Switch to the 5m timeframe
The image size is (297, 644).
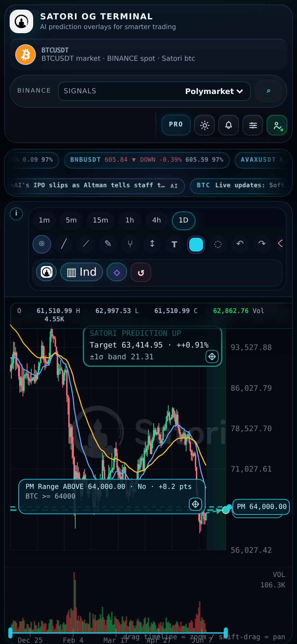pos(71,220)
